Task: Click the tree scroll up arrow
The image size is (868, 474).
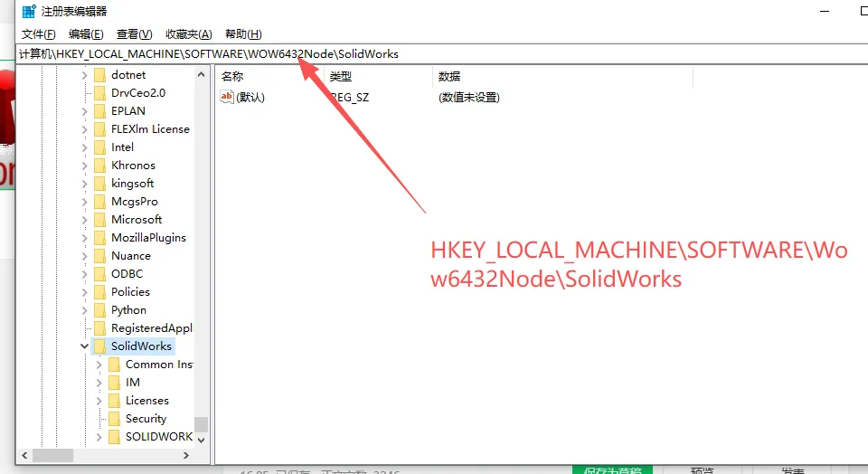Action: coord(201,74)
